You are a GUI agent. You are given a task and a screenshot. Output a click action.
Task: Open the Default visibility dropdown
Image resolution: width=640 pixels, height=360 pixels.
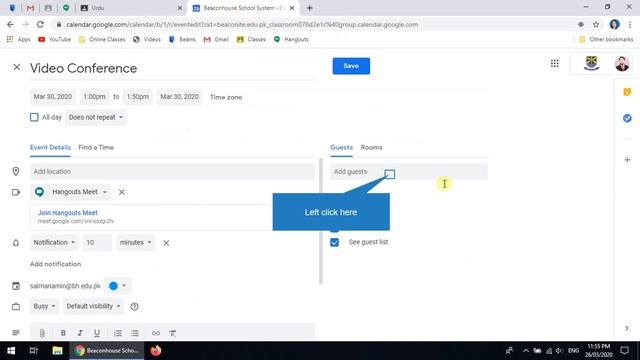[x=93, y=306]
